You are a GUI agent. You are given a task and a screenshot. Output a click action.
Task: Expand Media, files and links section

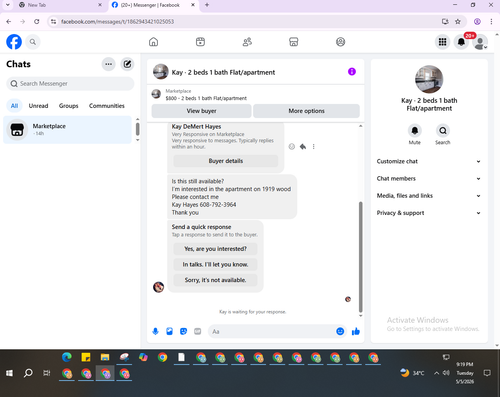tap(429, 196)
